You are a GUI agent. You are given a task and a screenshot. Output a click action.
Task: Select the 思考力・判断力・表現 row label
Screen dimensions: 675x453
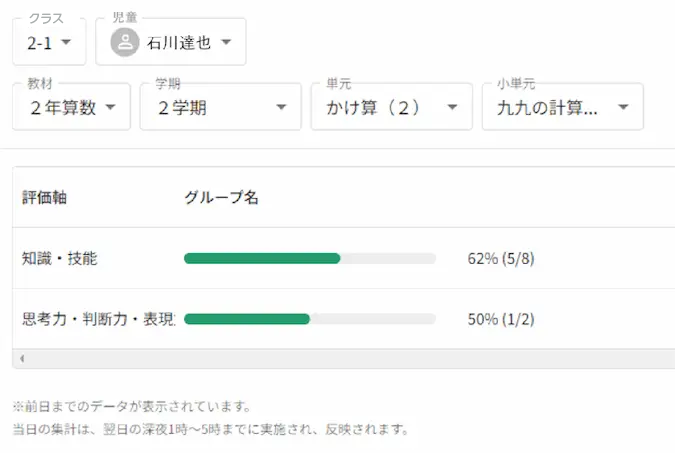[x=98, y=319]
